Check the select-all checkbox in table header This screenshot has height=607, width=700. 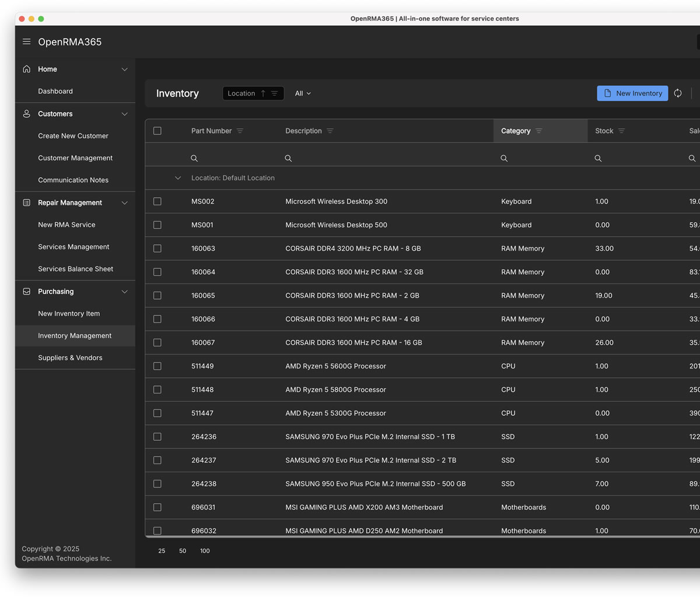pyautogui.click(x=157, y=131)
